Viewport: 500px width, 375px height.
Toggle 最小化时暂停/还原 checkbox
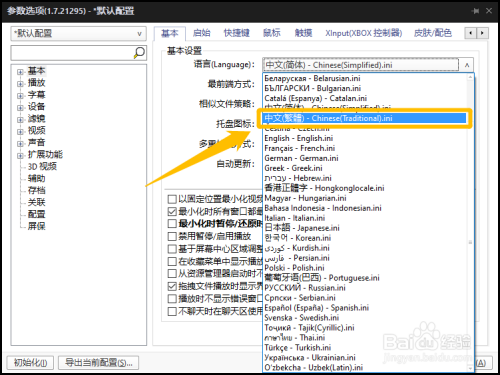click(x=172, y=224)
